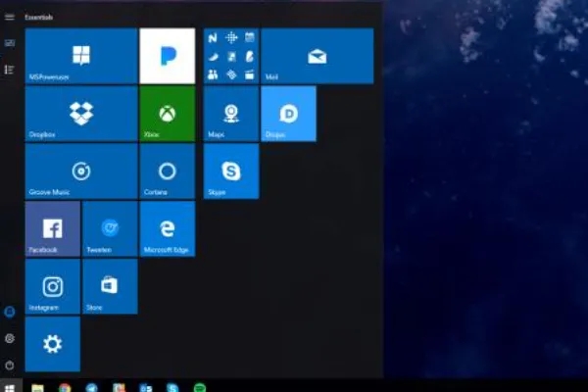This screenshot has height=392, width=588.
Task: Open the Microsoft Edge tile
Action: 168,228
